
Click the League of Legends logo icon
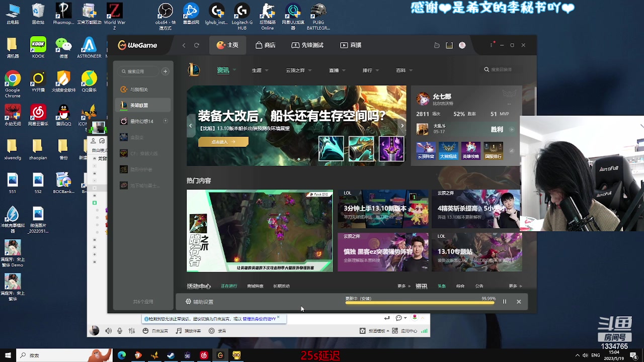pos(194,70)
